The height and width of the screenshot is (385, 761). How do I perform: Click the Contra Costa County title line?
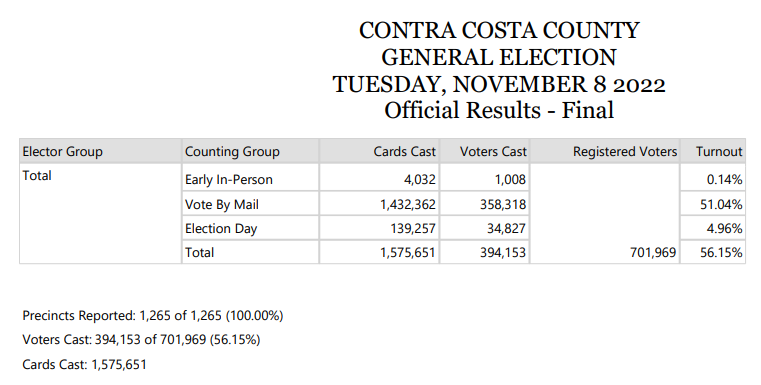[x=499, y=31]
